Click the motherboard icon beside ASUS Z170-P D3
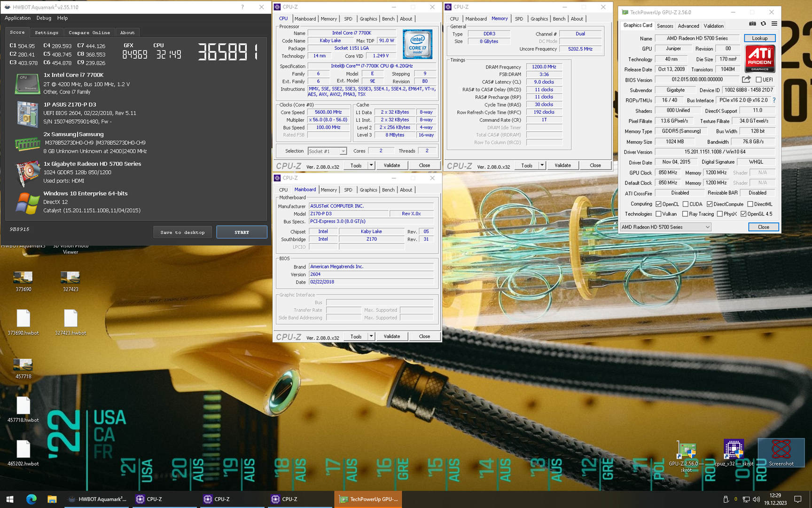Image resolution: width=812 pixels, height=508 pixels. 27,113
